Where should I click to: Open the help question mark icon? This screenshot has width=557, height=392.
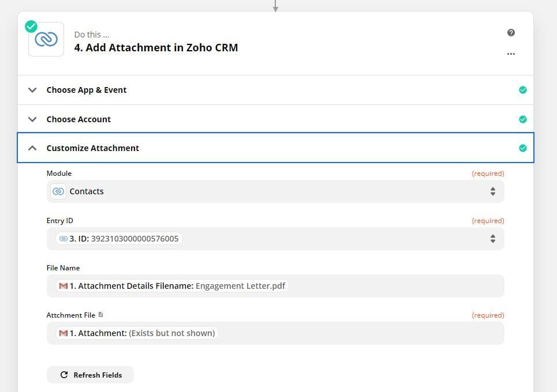[511, 33]
